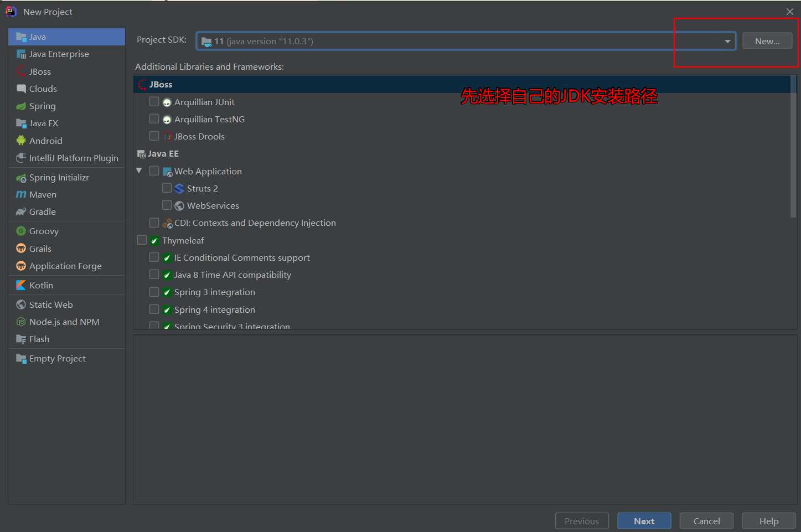Image resolution: width=801 pixels, height=532 pixels.
Task: Pick the JBoss icon in left list
Action: click(x=22, y=72)
